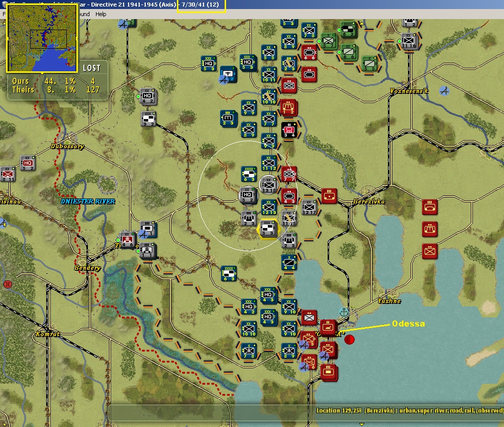Select gray infantry unit 11-15
This screenshot has height=427, width=504.
pos(289,218)
